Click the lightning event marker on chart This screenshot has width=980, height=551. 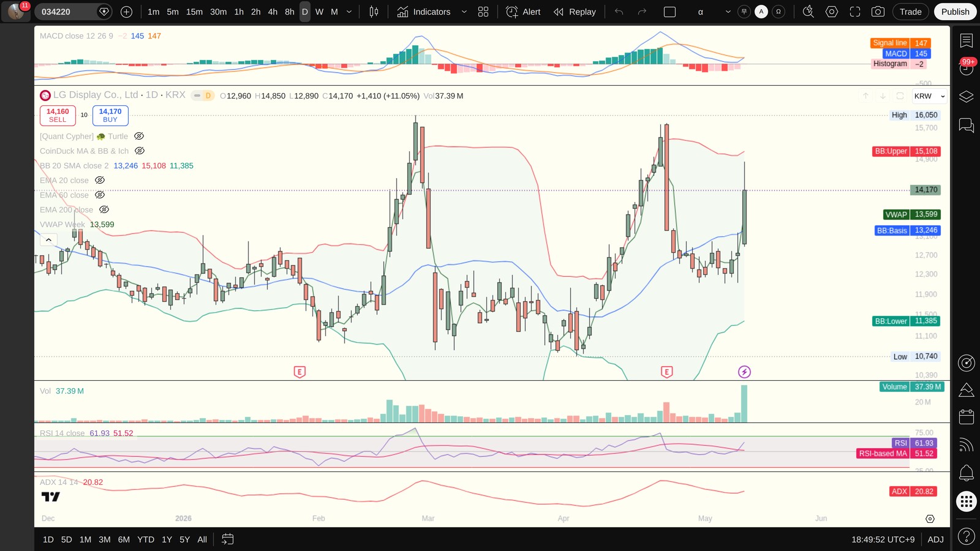[744, 372]
